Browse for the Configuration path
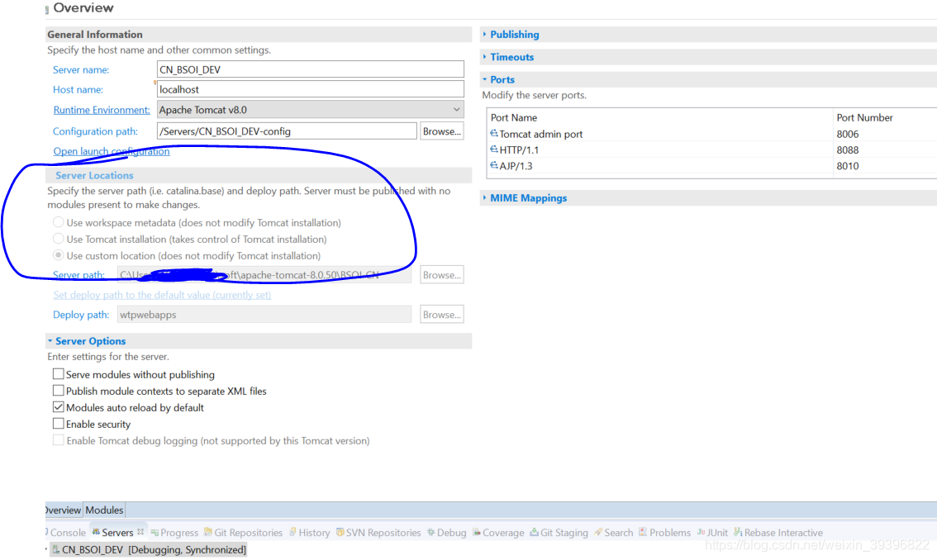Viewport: 937px width, 560px height. 441,131
